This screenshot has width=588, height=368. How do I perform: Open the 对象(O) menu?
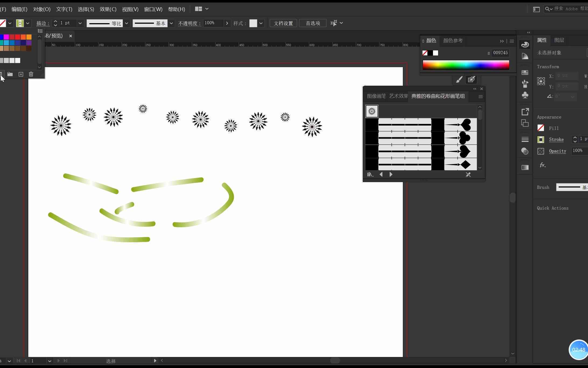tap(42, 9)
